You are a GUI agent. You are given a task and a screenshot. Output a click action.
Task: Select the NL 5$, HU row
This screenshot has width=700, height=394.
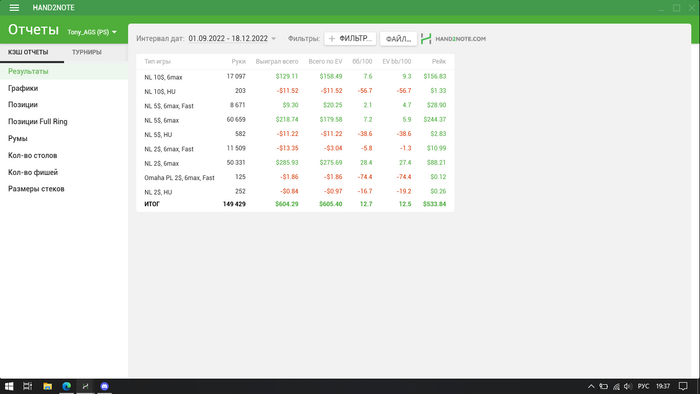pos(295,134)
